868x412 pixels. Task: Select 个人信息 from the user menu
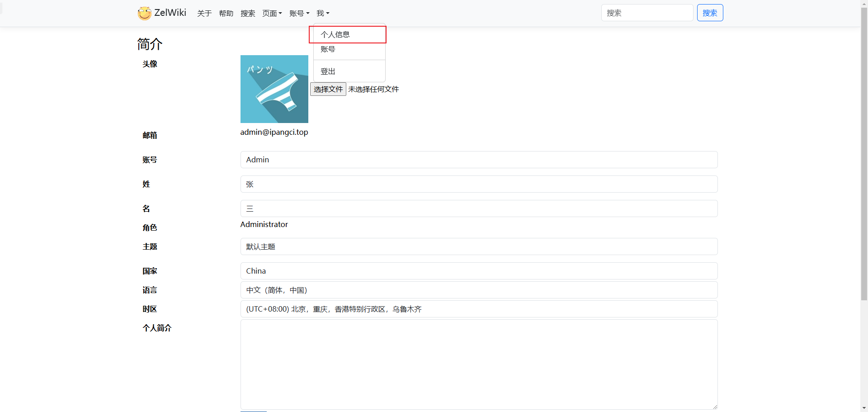tap(335, 35)
